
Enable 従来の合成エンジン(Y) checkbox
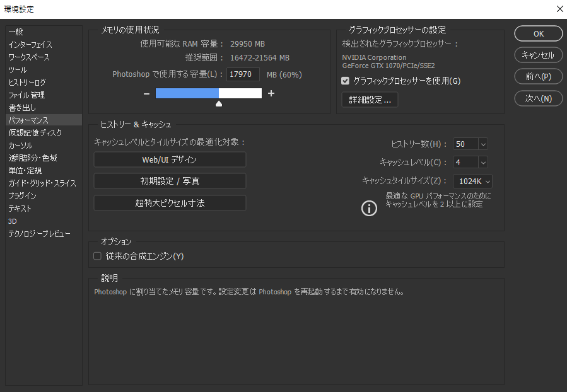point(97,256)
